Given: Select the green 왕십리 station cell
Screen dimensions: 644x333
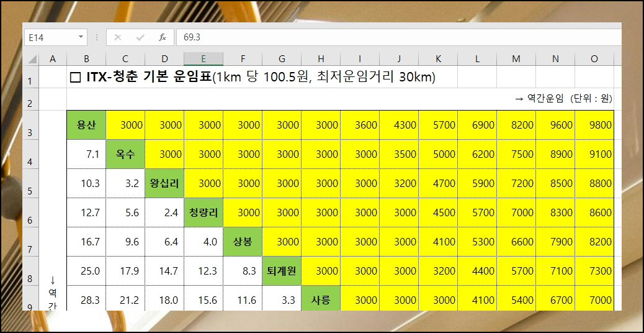Looking at the screenshot, I should click(x=164, y=183).
